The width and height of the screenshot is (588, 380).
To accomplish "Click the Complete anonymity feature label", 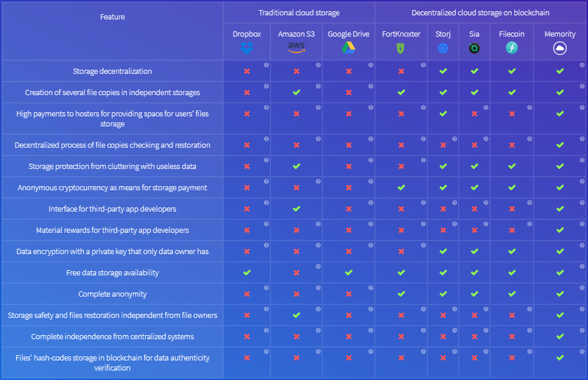I will [x=113, y=294].
